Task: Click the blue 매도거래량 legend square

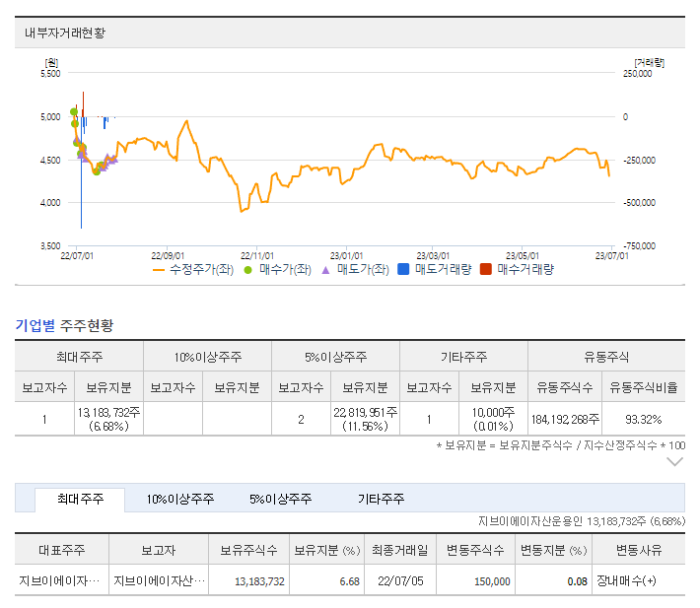Action: (x=403, y=269)
